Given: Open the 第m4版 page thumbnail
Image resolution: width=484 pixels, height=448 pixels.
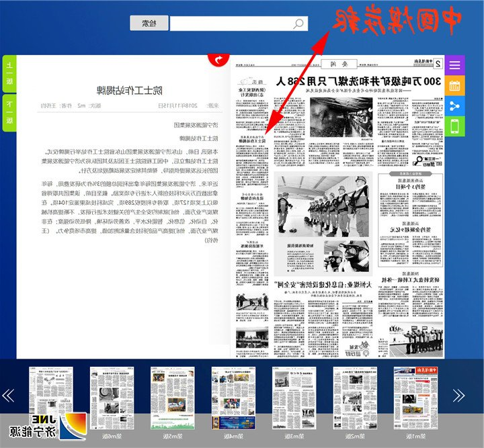Looking at the screenshot, I should (x=233, y=398).
